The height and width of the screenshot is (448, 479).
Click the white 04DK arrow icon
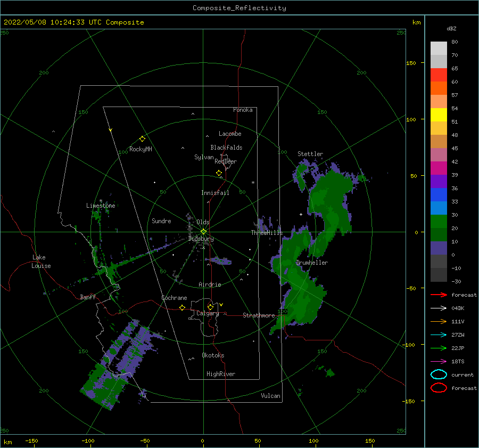[439, 308]
